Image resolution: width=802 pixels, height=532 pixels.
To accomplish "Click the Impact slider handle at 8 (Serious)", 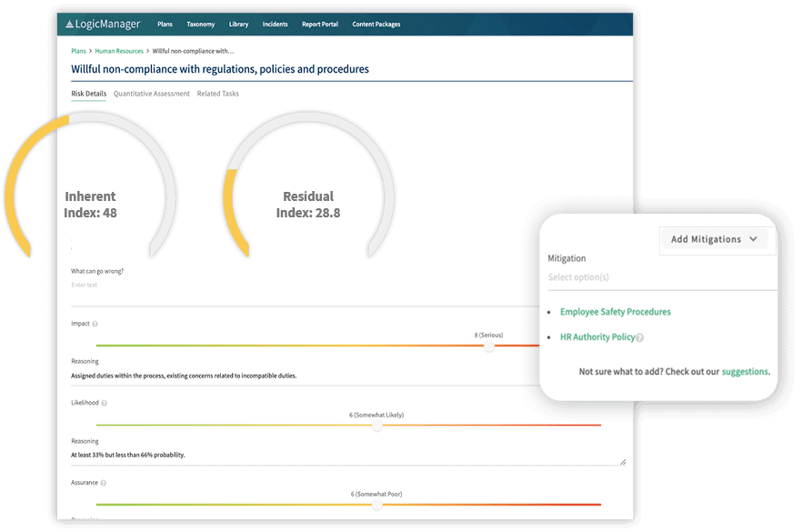I will 489,346.
